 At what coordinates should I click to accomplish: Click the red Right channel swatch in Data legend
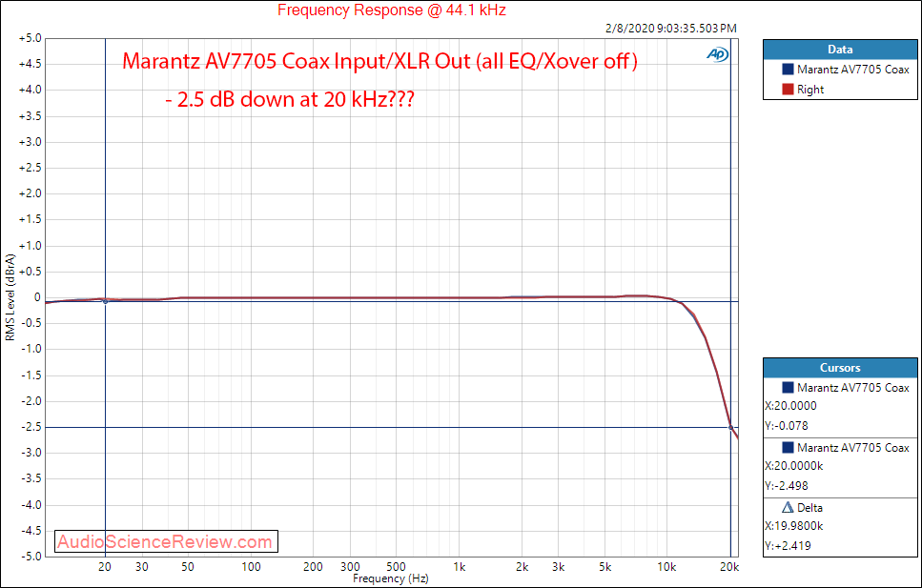(788, 90)
